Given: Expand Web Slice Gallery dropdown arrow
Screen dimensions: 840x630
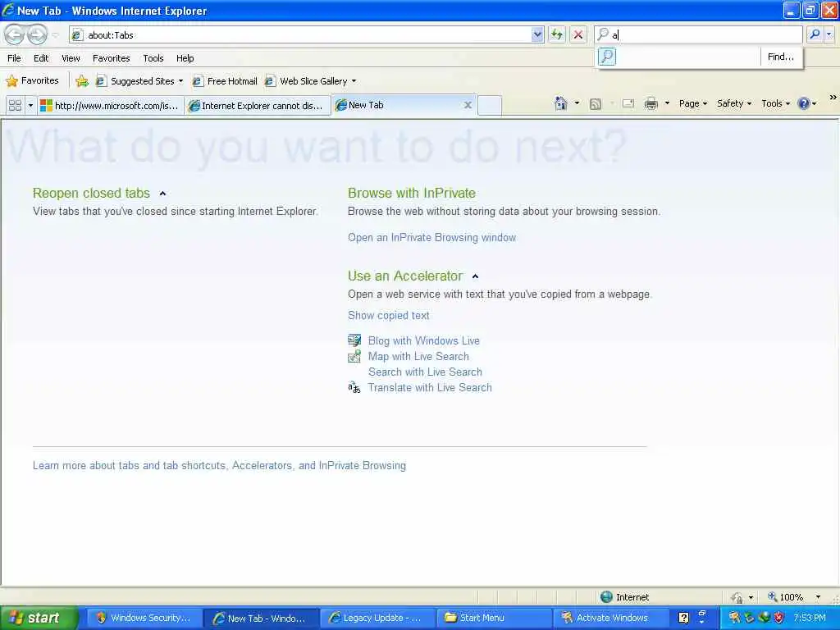Looking at the screenshot, I should [354, 81].
